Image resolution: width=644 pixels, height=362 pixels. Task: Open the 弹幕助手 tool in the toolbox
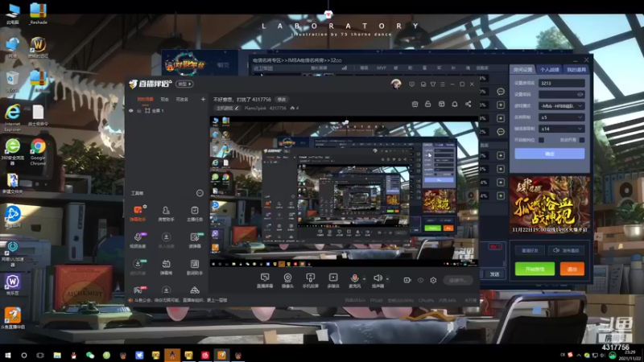(x=138, y=213)
